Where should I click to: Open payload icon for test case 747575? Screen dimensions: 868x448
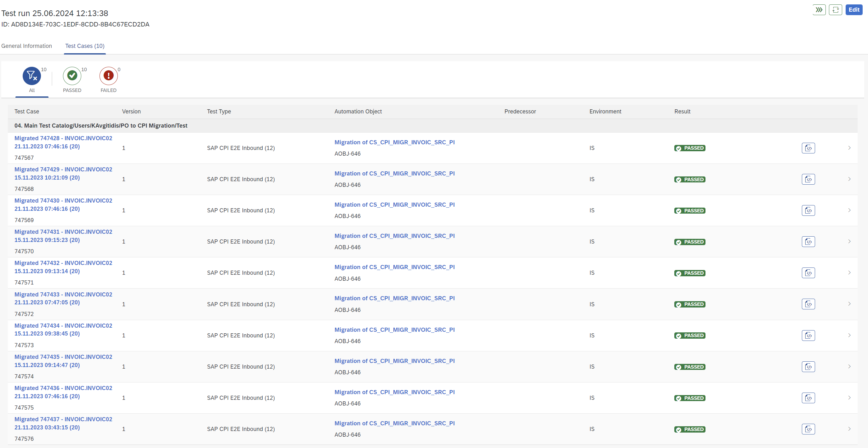[808, 398]
